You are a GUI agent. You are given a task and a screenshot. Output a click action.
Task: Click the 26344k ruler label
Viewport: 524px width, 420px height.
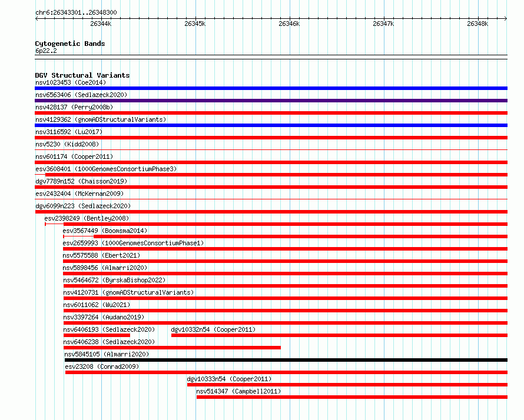point(101,24)
